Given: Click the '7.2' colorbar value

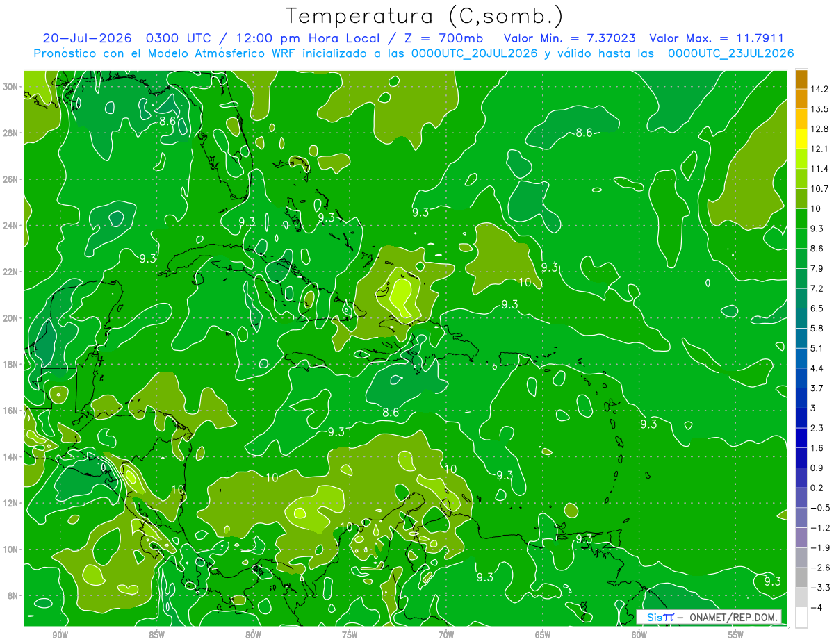Looking at the screenshot, I should click(817, 288).
